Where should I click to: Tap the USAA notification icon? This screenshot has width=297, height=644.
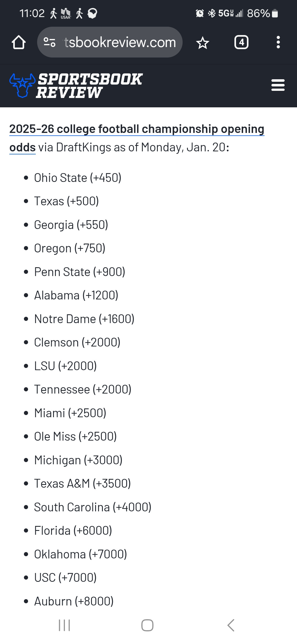pyautogui.click(x=66, y=13)
